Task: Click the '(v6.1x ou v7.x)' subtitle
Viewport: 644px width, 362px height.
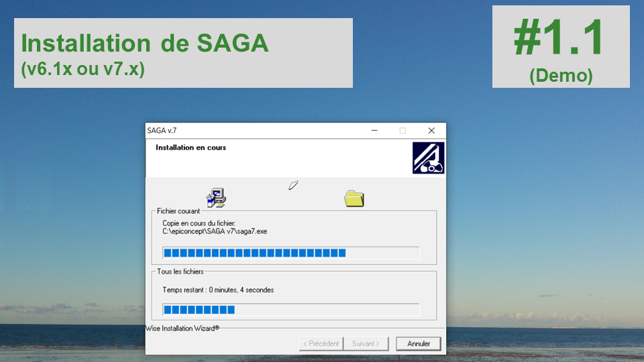Action: point(83,69)
